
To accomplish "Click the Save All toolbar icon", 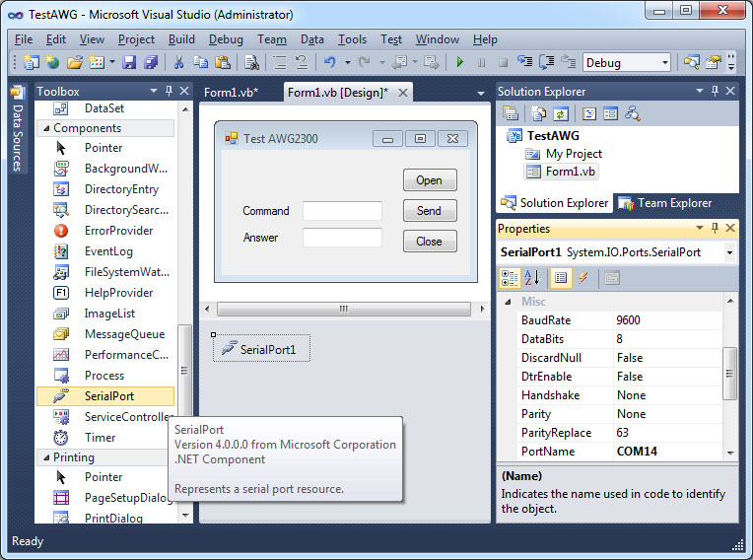I will click(x=151, y=62).
